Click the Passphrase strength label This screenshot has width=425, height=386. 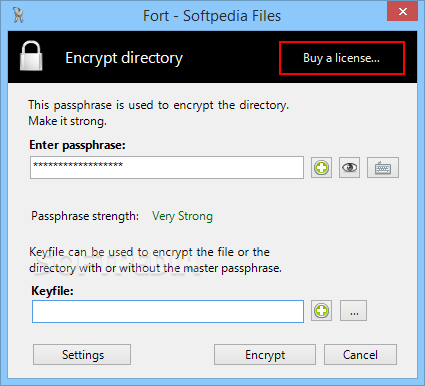point(85,216)
